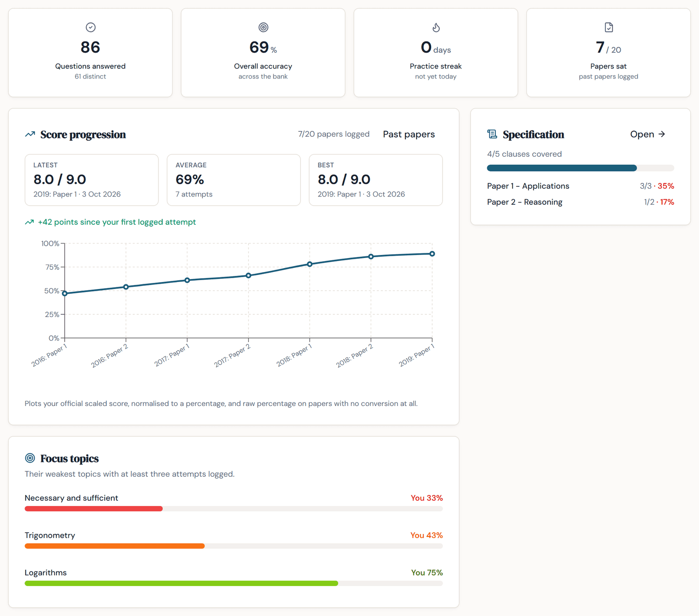
Task: Click the '61 distinct' text
Action: click(90, 76)
